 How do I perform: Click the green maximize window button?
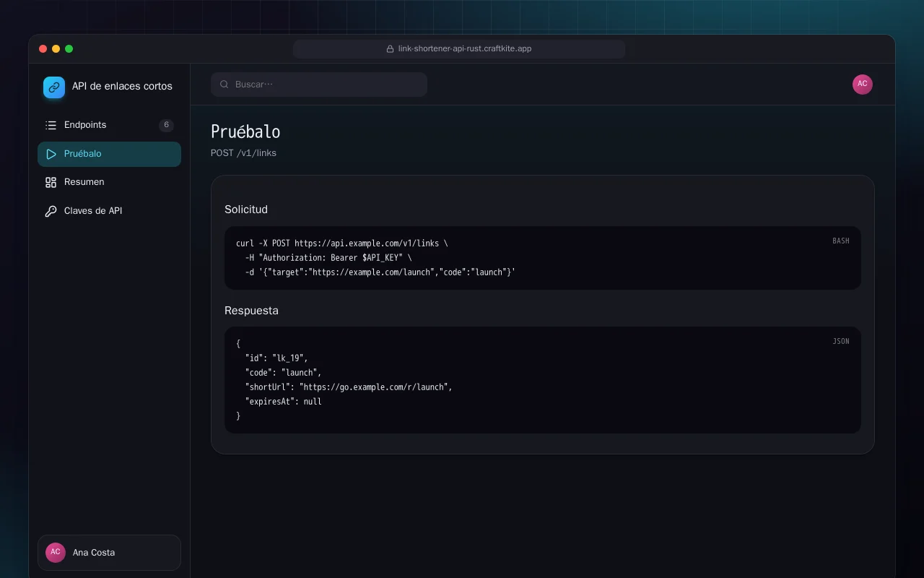click(69, 49)
